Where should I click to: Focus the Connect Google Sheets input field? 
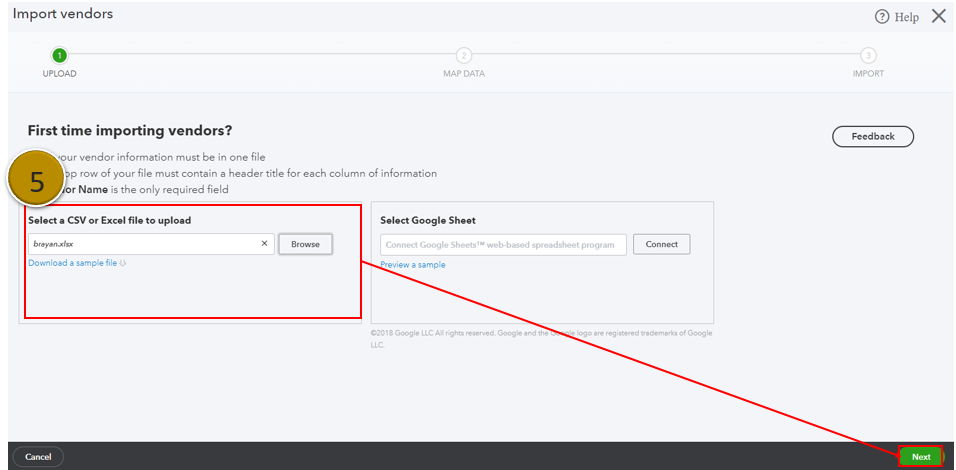coord(503,245)
